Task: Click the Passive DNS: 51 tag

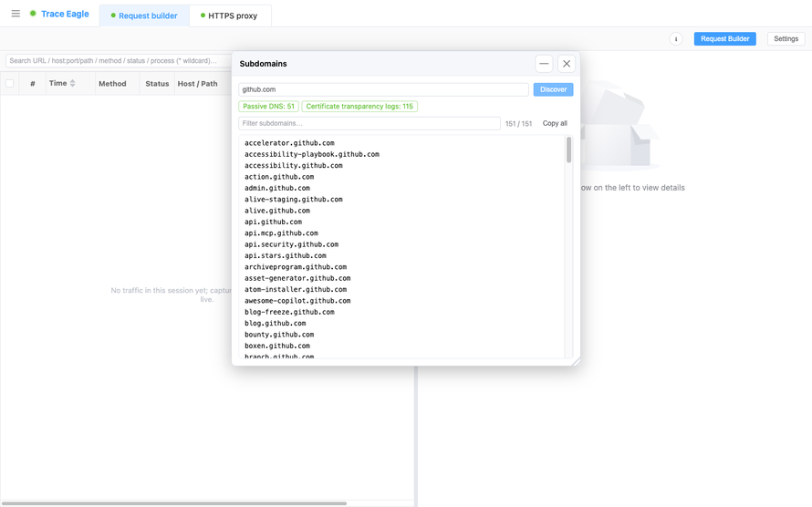Action: coord(268,106)
